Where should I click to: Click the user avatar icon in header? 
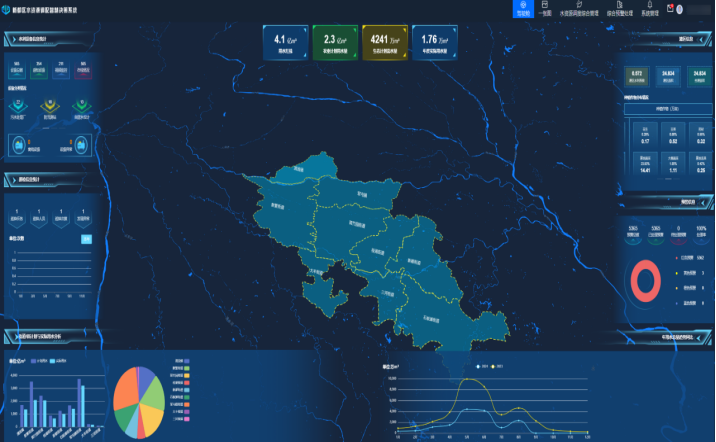tap(680, 9)
